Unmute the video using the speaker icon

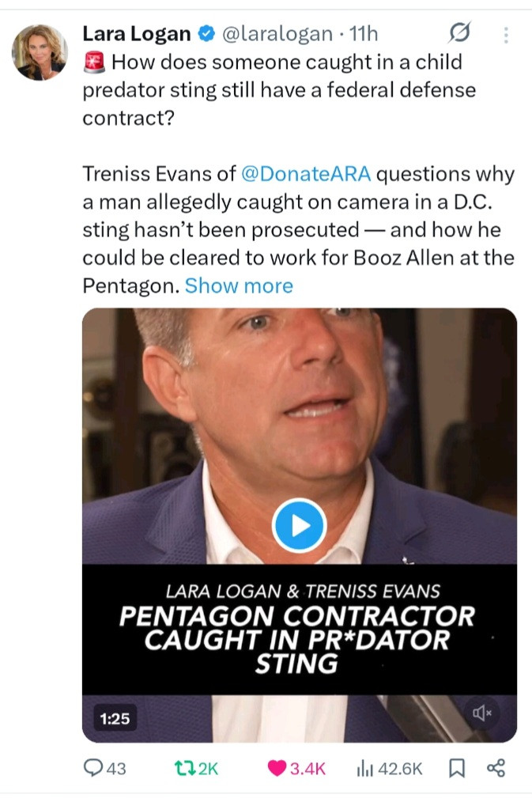(482, 713)
